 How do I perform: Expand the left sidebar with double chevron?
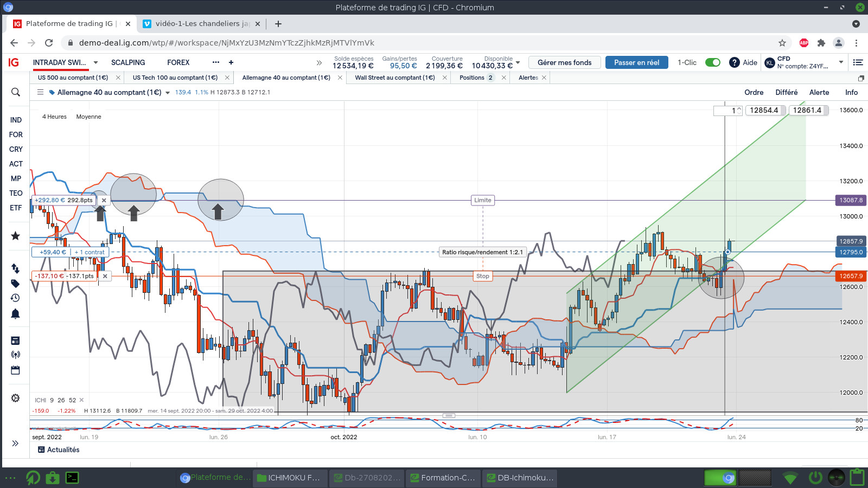16,444
